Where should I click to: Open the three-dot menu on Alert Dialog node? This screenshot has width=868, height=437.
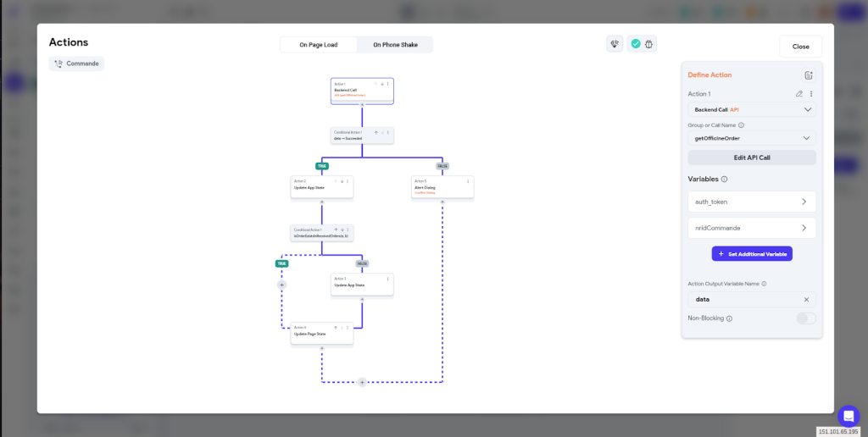click(468, 181)
